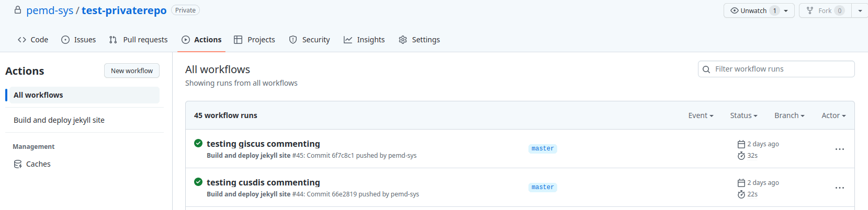Focus the Filter workflow runs field
The height and width of the screenshot is (210, 868).
[x=776, y=69]
